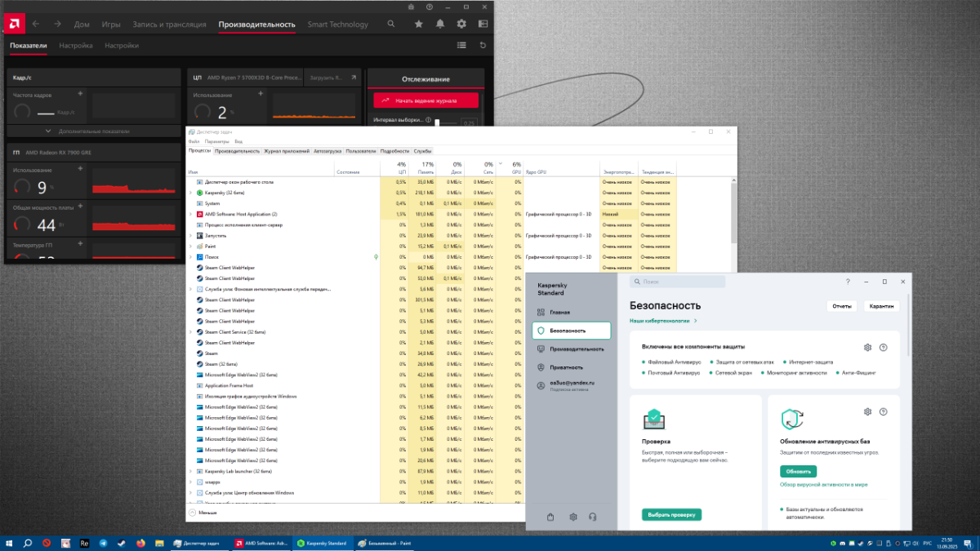The width and height of the screenshot is (980, 551).
Task: Sort Task Manager by the ЦП column
Action: pyautogui.click(x=394, y=167)
